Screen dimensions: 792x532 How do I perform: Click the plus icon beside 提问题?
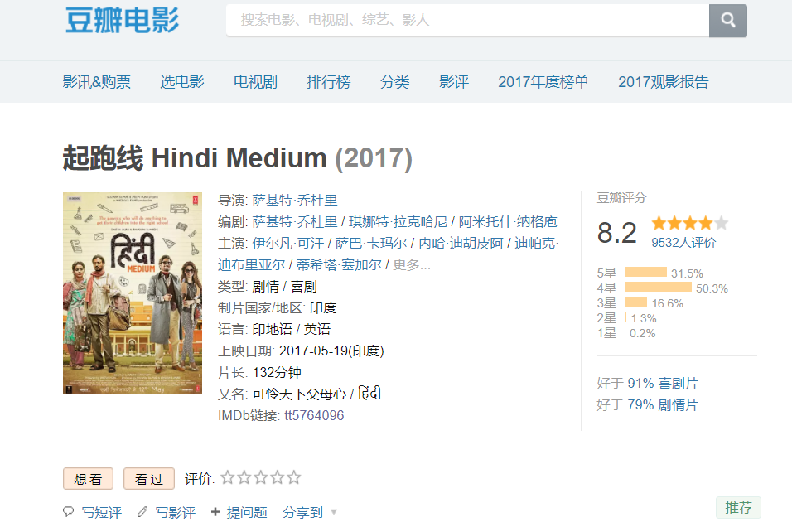point(215,513)
